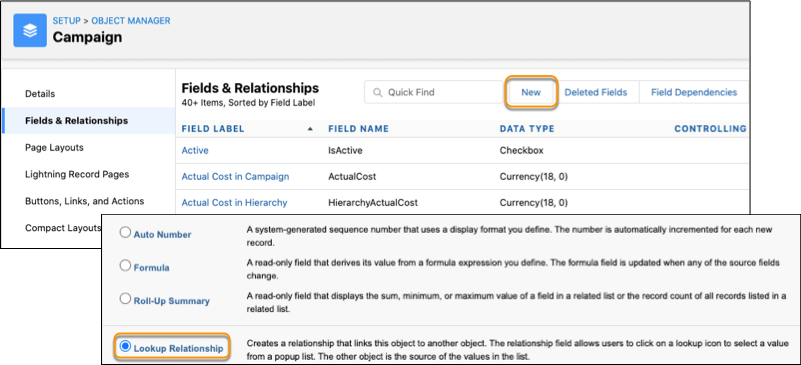
Task: Go to SETUP breadcrumb link
Action: pyautogui.click(x=67, y=21)
